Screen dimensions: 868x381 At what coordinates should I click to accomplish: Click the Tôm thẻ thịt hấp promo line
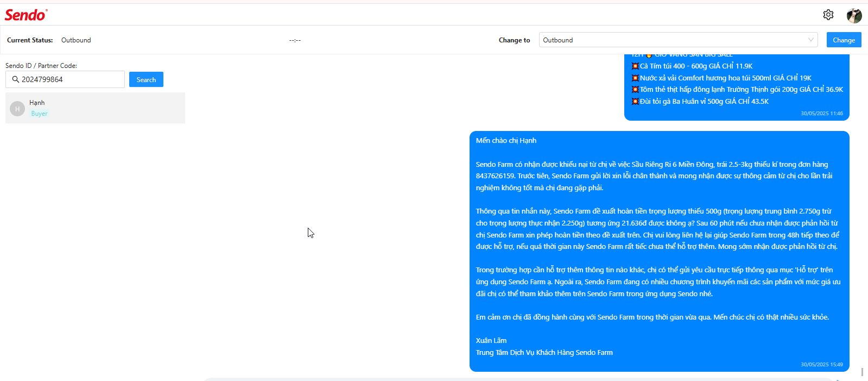click(737, 89)
